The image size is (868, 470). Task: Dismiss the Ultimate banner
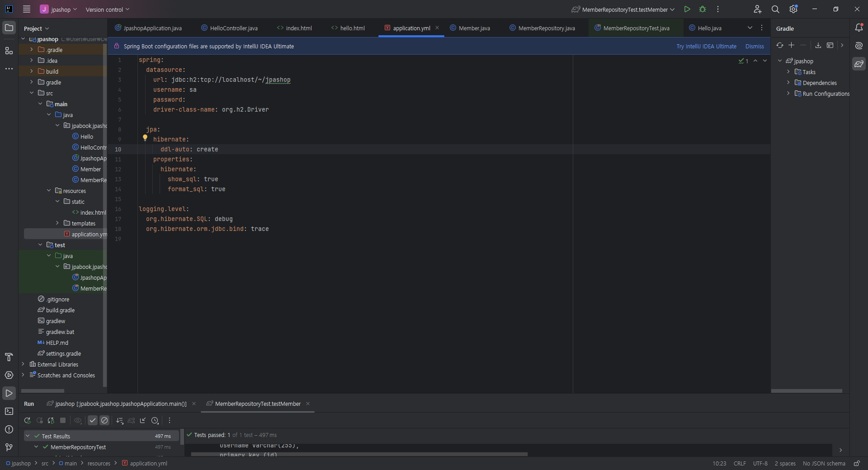[x=755, y=46]
